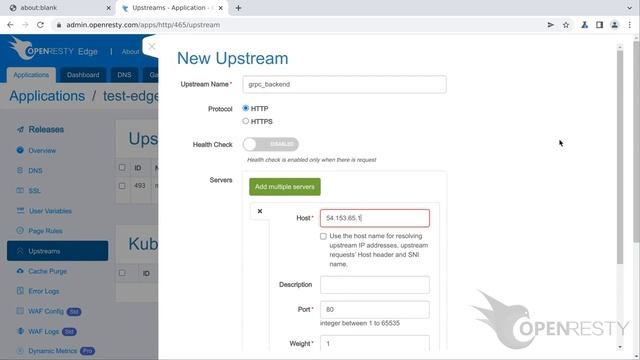
Task: Open a new browser tab
Action: click(x=238, y=8)
